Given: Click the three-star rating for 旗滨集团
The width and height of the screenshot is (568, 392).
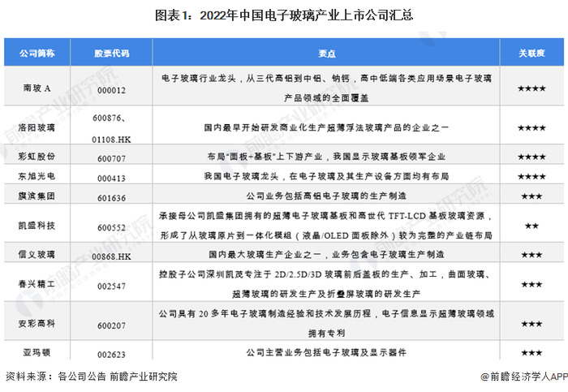Looking at the screenshot, I should pyautogui.click(x=531, y=196).
